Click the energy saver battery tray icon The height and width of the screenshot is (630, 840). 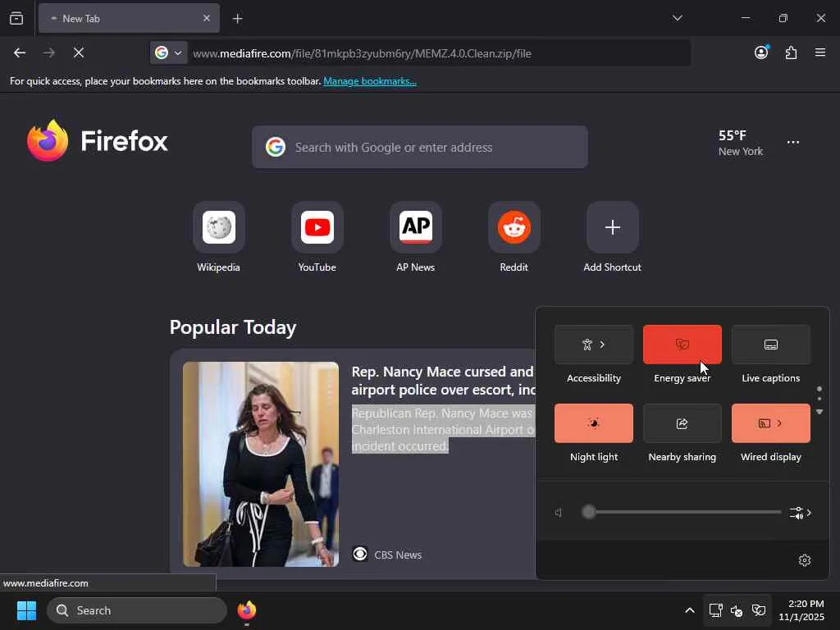click(759, 610)
